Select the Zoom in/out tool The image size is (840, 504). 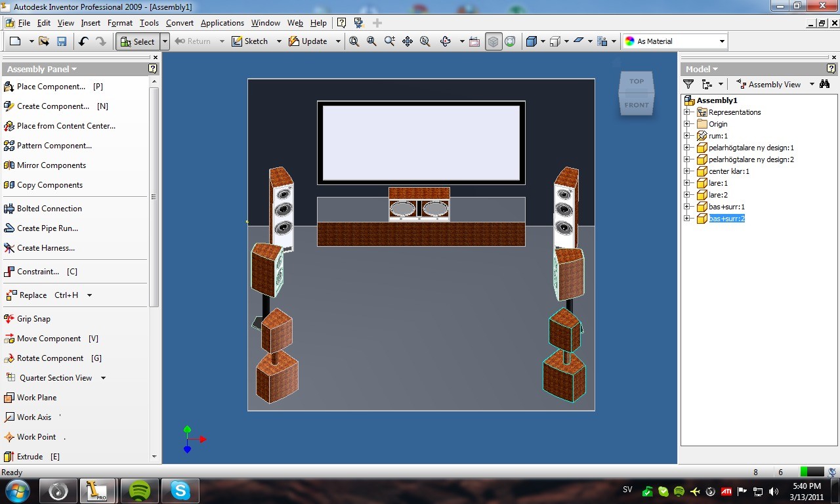pyautogui.click(x=389, y=41)
